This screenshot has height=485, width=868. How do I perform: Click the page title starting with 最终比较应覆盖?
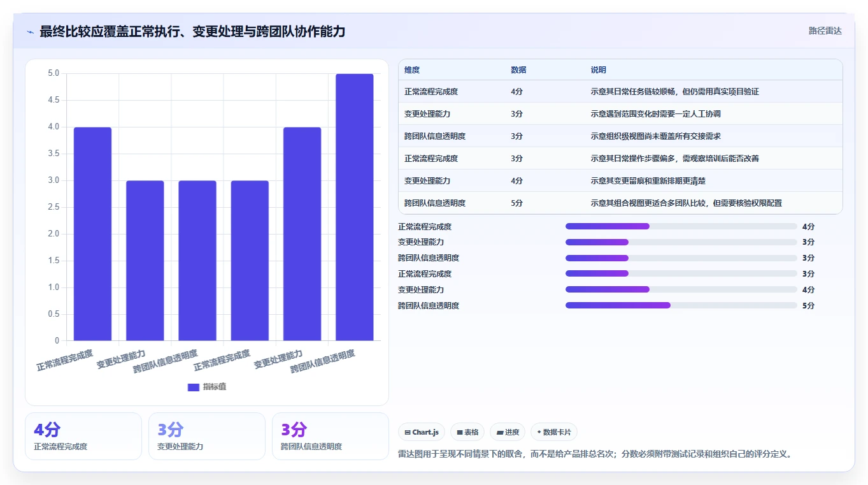(x=192, y=31)
